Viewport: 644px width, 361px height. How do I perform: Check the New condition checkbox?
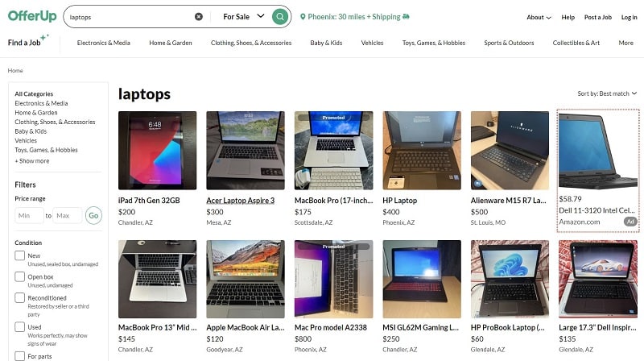pyautogui.click(x=19, y=255)
